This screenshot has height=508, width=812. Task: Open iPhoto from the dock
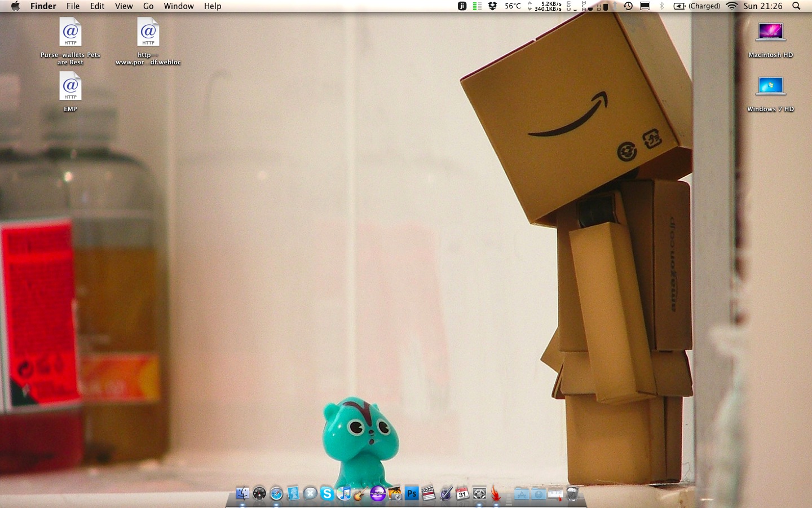point(395,494)
